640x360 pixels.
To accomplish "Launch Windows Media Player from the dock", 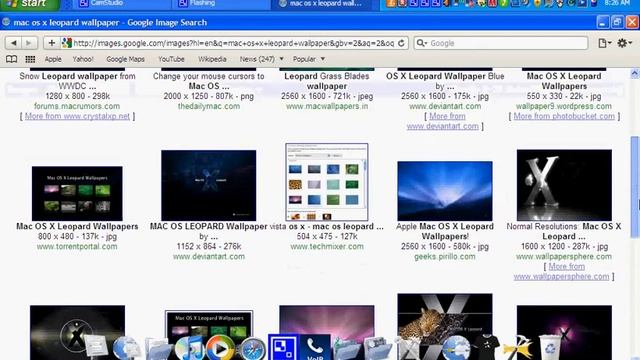I will click(x=220, y=348).
